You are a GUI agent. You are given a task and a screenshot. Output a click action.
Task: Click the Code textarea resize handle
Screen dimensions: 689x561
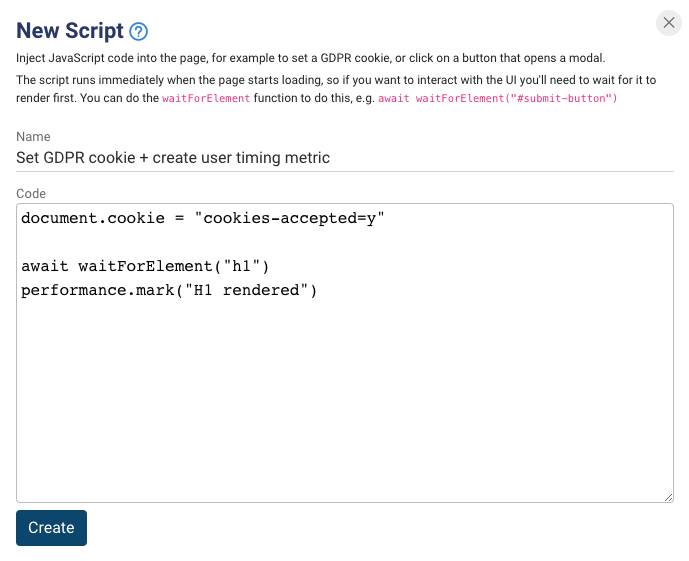[668, 497]
